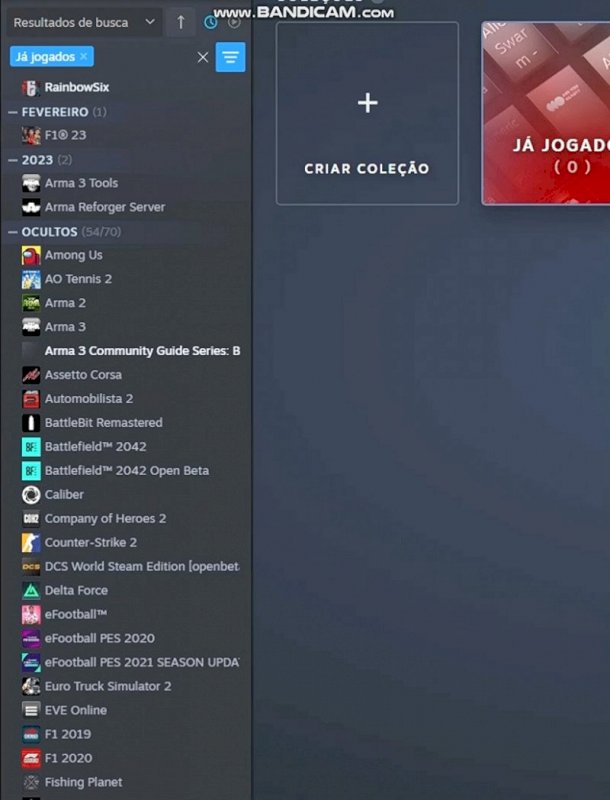
Task: Click the BattleBit Remastered icon
Action: 31,422
